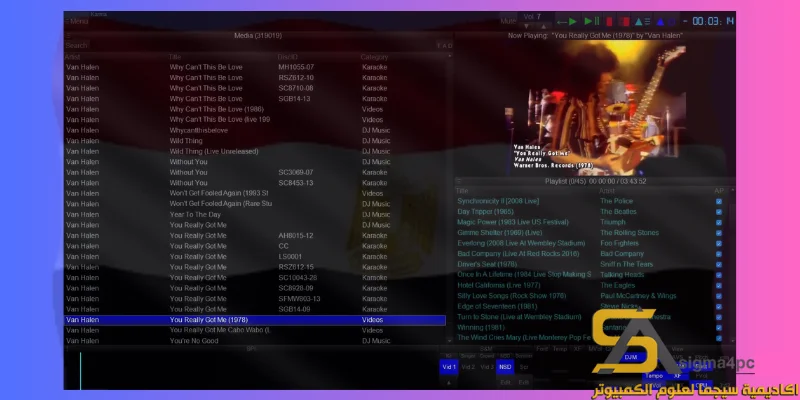This screenshot has width=800, height=400.
Task: Select Whycantthisbelove DJ Music row
Action: coord(255,131)
